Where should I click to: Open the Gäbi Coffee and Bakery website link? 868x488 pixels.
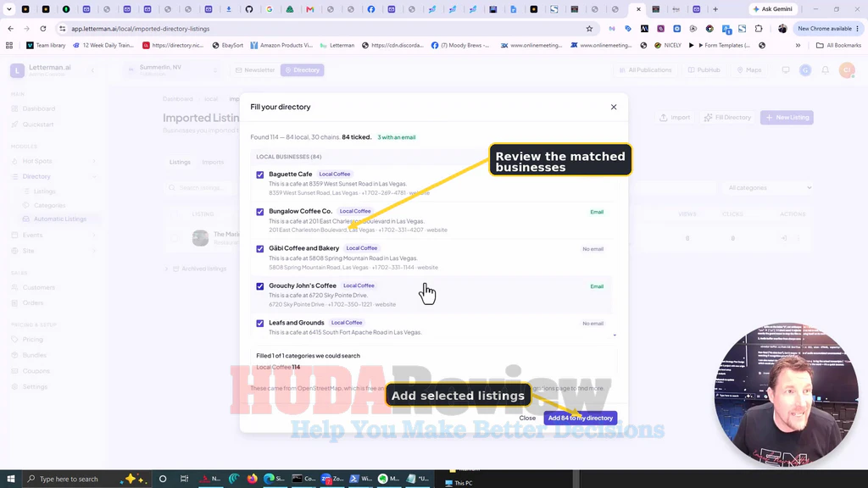[427, 267]
